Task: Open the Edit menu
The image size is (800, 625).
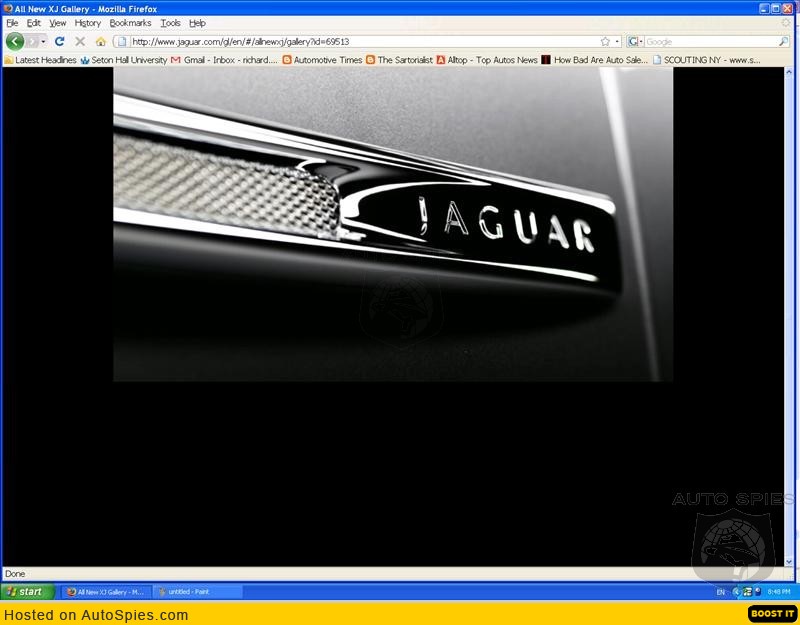Action: point(34,23)
